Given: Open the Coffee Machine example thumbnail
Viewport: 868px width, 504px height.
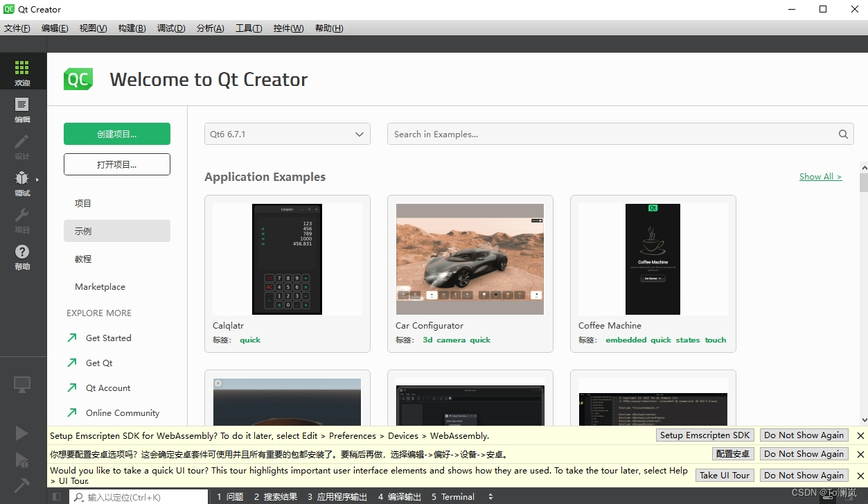Looking at the screenshot, I should pos(653,259).
